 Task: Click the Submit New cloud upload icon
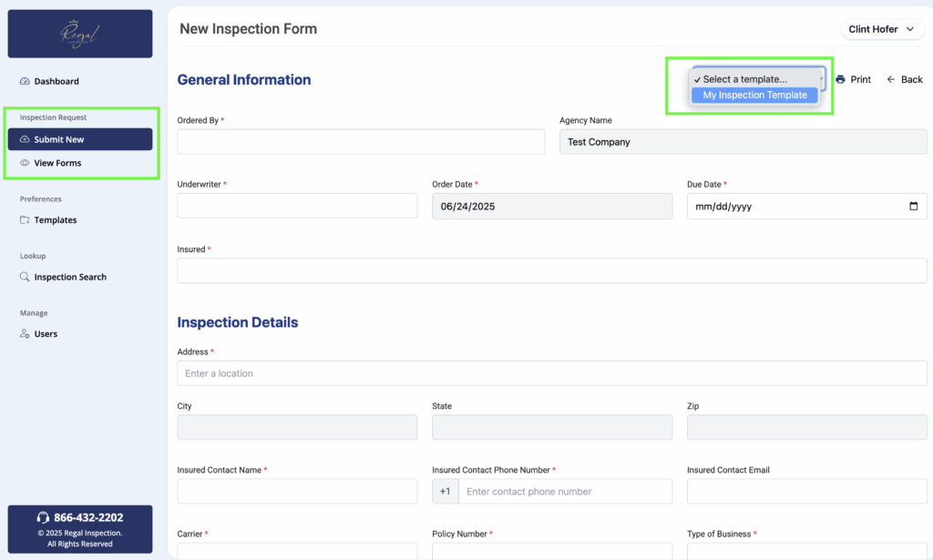pyautogui.click(x=25, y=139)
